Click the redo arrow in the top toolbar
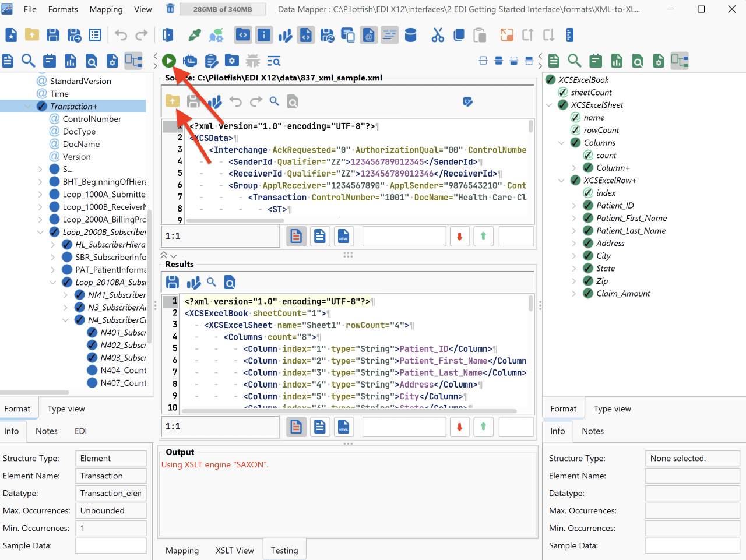This screenshot has height=560, width=746. [142, 35]
